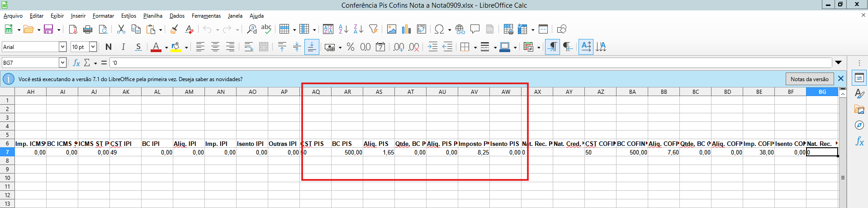Open the Editar menu
This screenshot has width=868, height=208.
[37, 16]
